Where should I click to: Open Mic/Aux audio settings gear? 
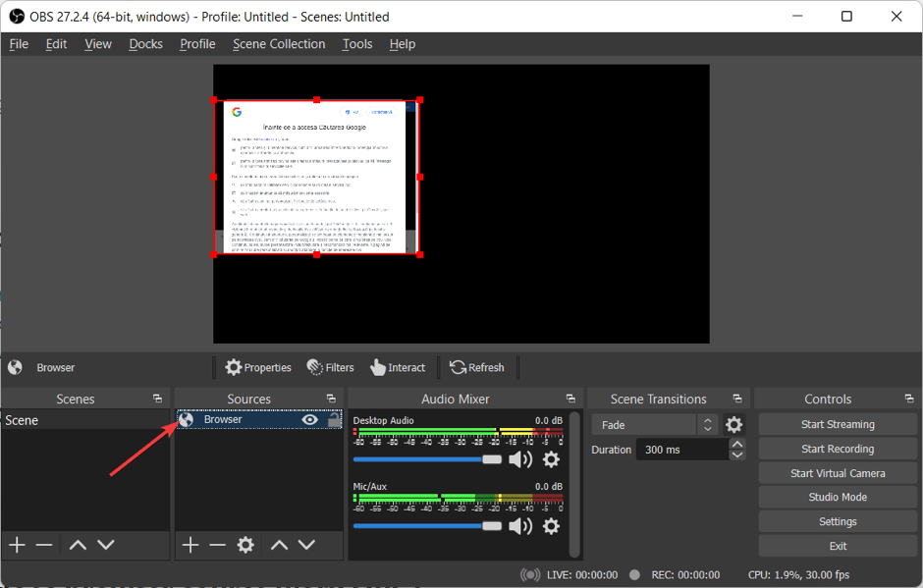coord(551,526)
